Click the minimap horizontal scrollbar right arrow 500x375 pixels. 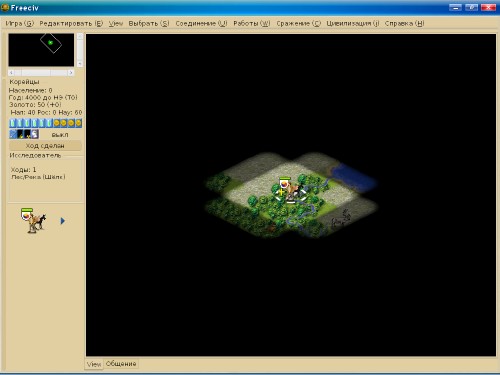pyautogui.click(x=71, y=72)
